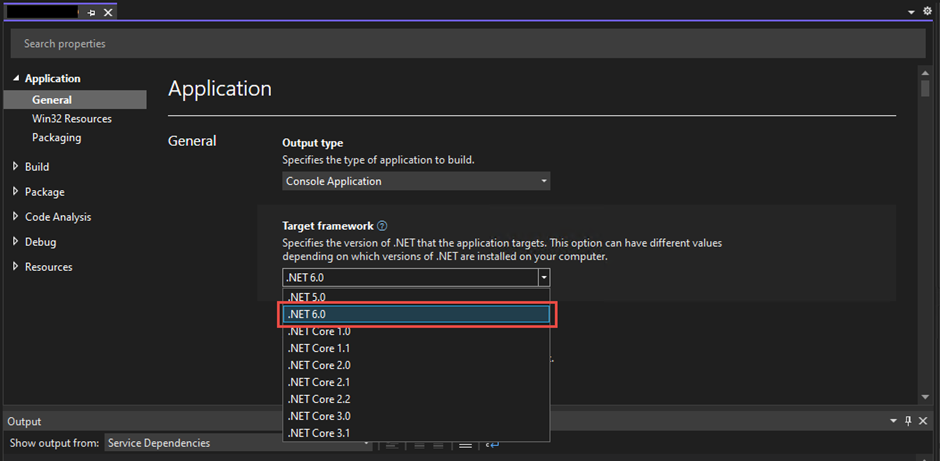The image size is (940, 461).
Task: Click the Target framework help icon
Action: pyautogui.click(x=382, y=227)
